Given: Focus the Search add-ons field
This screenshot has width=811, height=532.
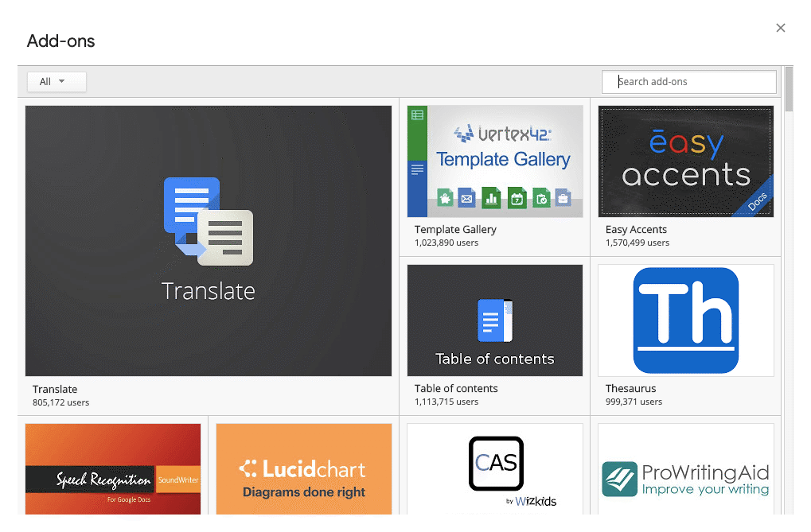Looking at the screenshot, I should (x=689, y=82).
